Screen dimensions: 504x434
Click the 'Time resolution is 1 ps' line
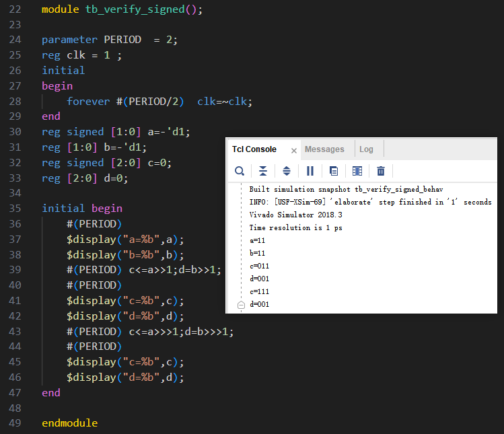click(292, 227)
